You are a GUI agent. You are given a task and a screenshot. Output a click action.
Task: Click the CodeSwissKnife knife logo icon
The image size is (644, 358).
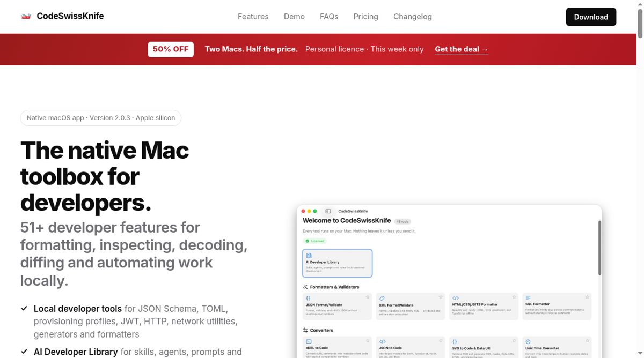pyautogui.click(x=26, y=16)
